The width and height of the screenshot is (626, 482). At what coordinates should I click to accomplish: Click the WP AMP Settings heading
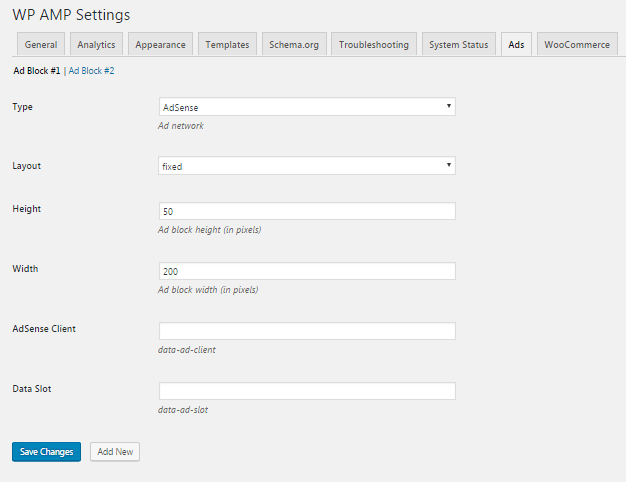coord(71,15)
